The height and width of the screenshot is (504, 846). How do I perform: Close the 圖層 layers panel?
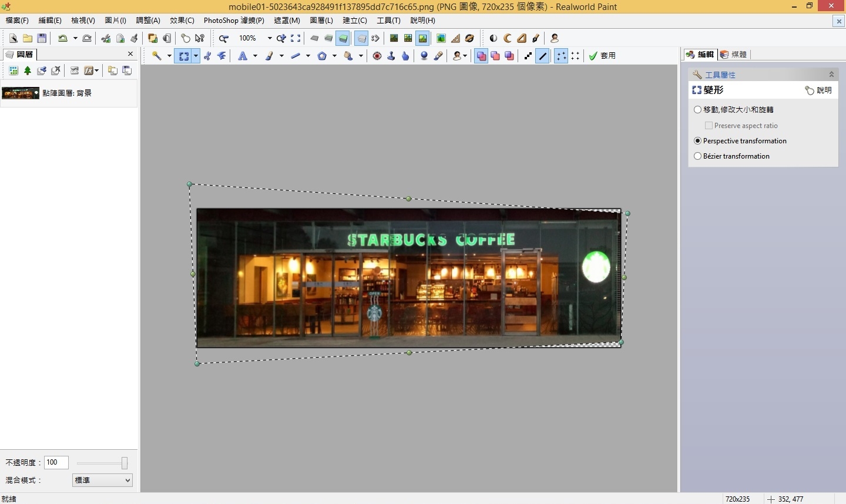click(x=130, y=54)
